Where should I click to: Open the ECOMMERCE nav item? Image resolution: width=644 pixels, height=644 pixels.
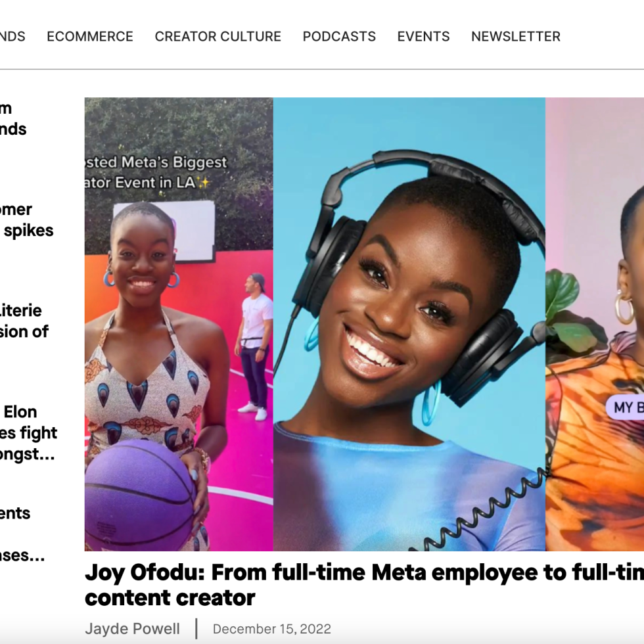tap(90, 37)
